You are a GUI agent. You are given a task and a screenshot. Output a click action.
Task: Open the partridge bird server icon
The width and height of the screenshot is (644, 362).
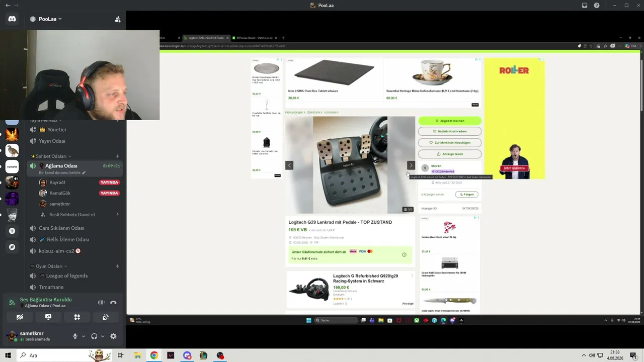tap(12, 150)
